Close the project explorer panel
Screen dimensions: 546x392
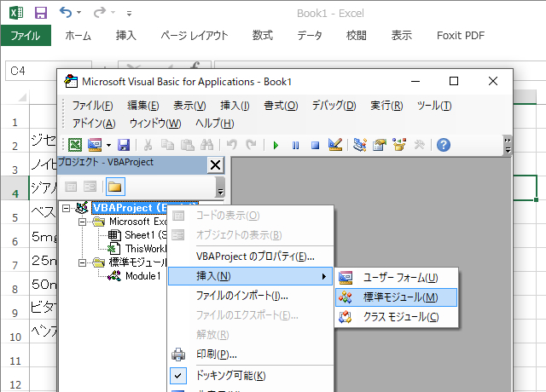(x=215, y=164)
